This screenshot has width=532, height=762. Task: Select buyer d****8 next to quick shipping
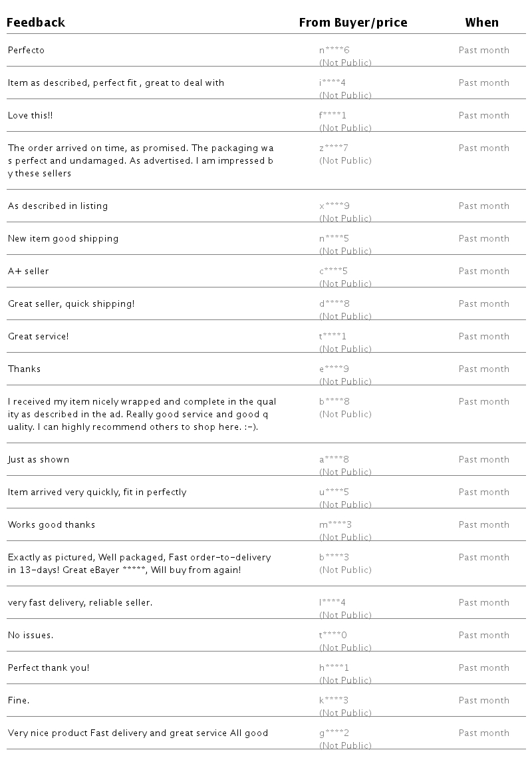tap(334, 303)
